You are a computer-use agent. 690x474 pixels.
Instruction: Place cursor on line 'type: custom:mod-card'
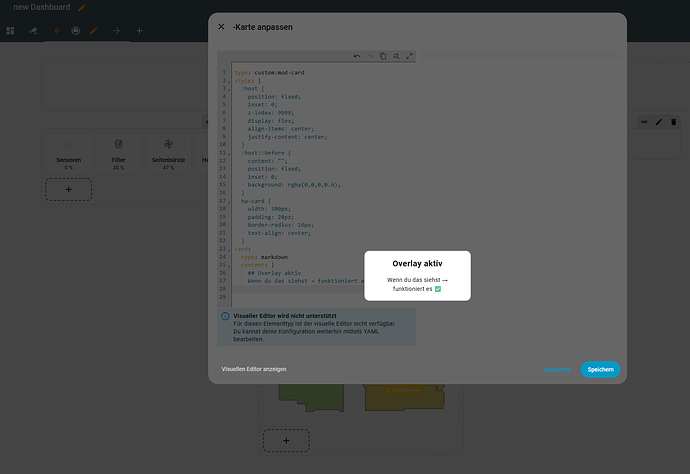pyautogui.click(x=269, y=73)
